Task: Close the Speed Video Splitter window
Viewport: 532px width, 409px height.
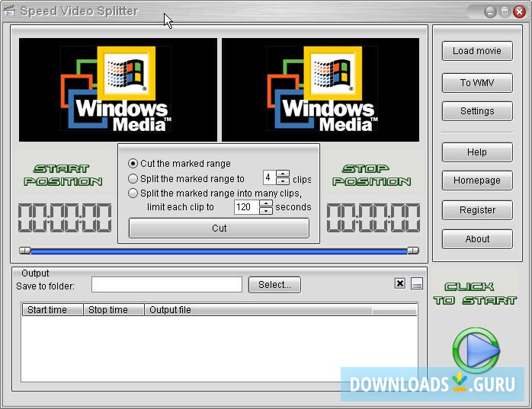Action: click(x=520, y=12)
